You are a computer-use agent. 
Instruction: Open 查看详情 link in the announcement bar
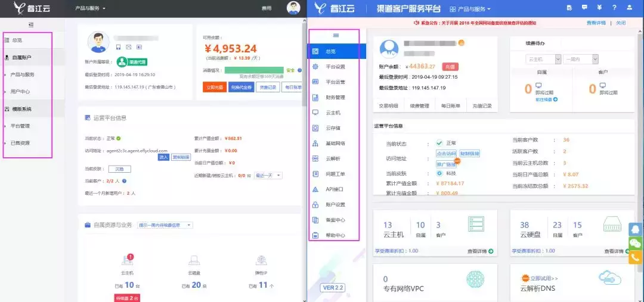(596, 23)
